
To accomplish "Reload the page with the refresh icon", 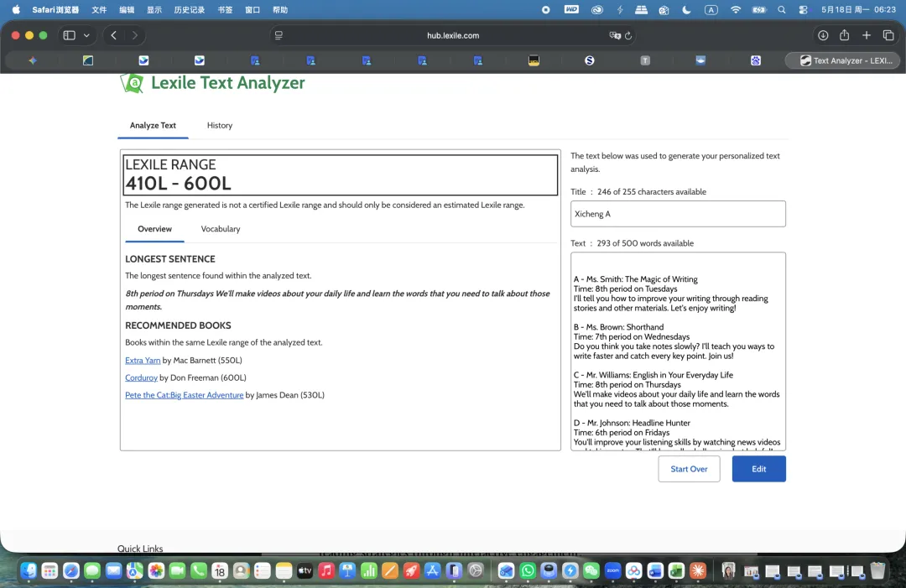I will coord(628,35).
